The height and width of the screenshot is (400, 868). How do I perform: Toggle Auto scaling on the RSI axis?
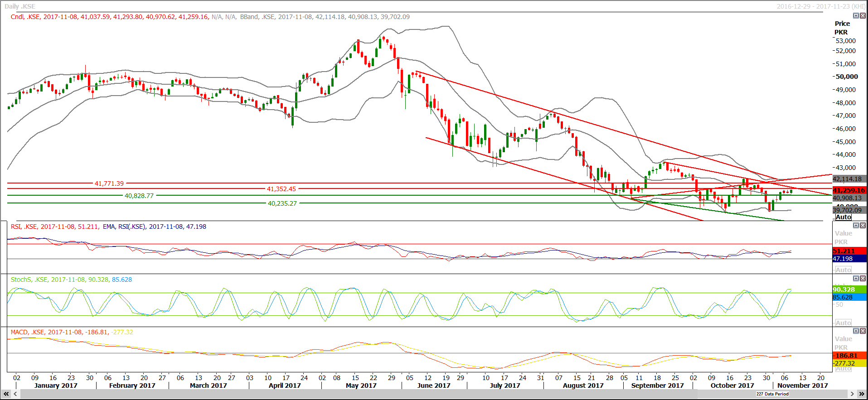tap(843, 270)
